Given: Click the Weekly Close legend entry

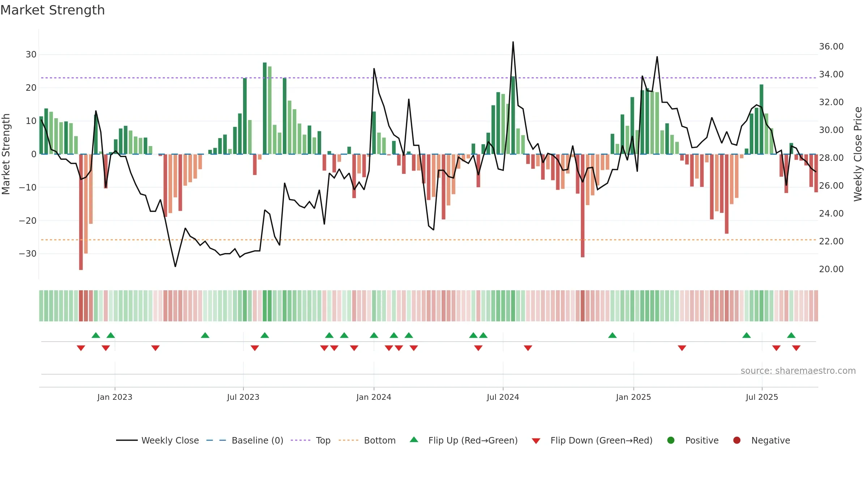Looking at the screenshot, I should (157, 440).
